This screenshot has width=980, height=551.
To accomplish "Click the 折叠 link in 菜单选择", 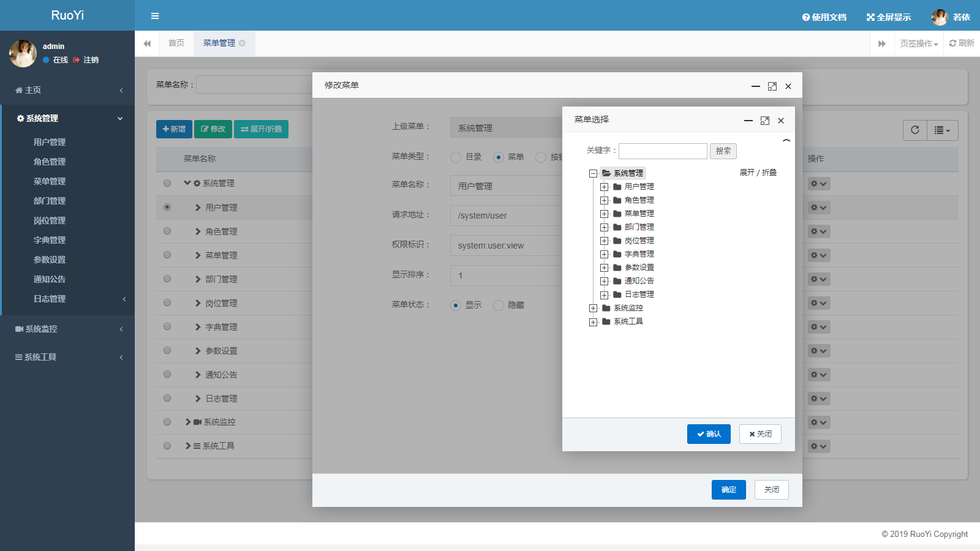I will [x=769, y=173].
